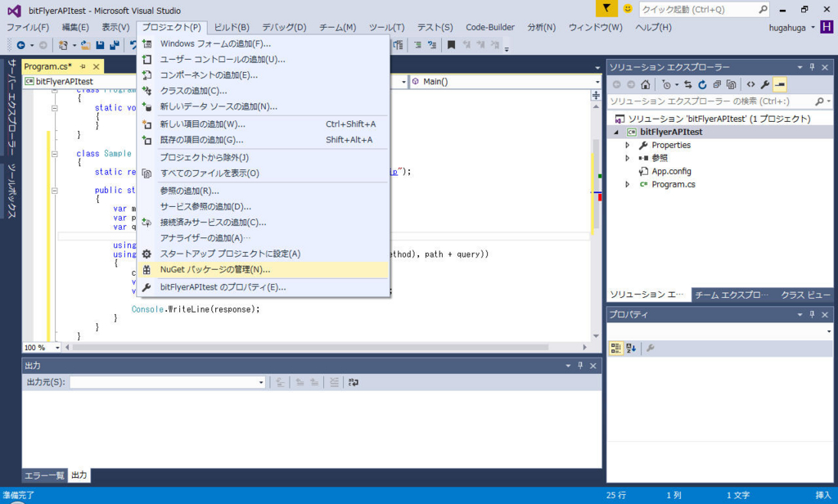
Task: Click the bookmark flag toolbar icon
Action: 451,45
